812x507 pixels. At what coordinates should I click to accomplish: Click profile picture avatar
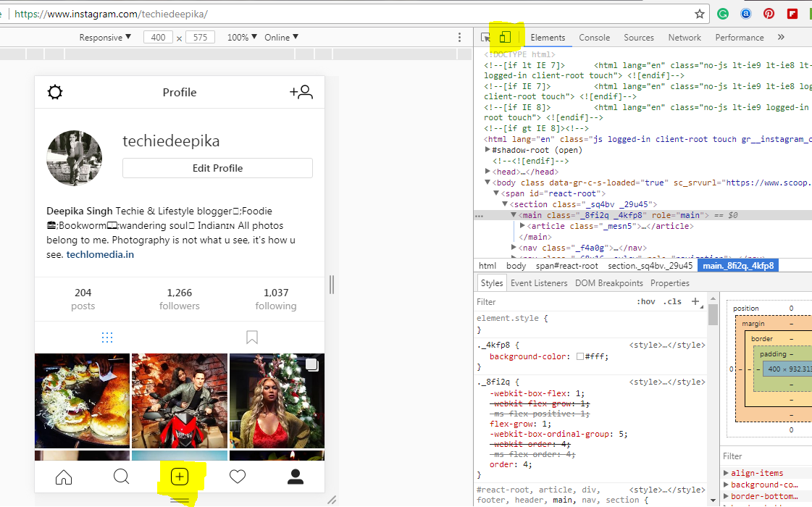pos(74,158)
